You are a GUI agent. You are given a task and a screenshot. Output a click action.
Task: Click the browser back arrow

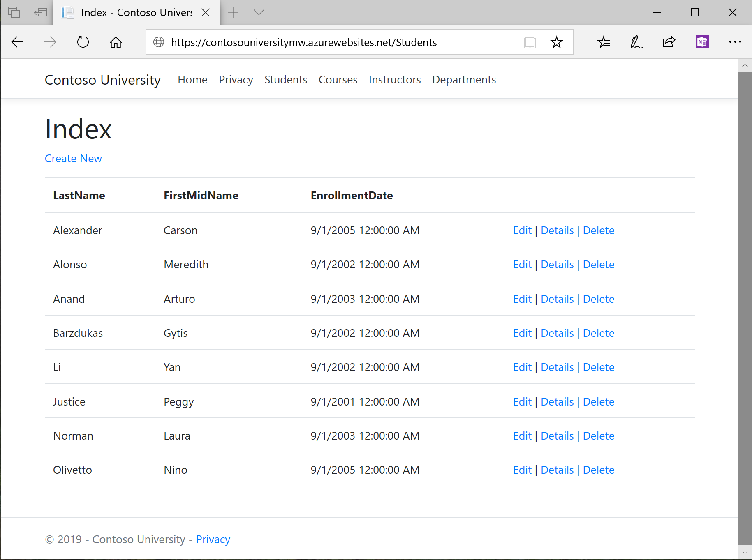17,42
